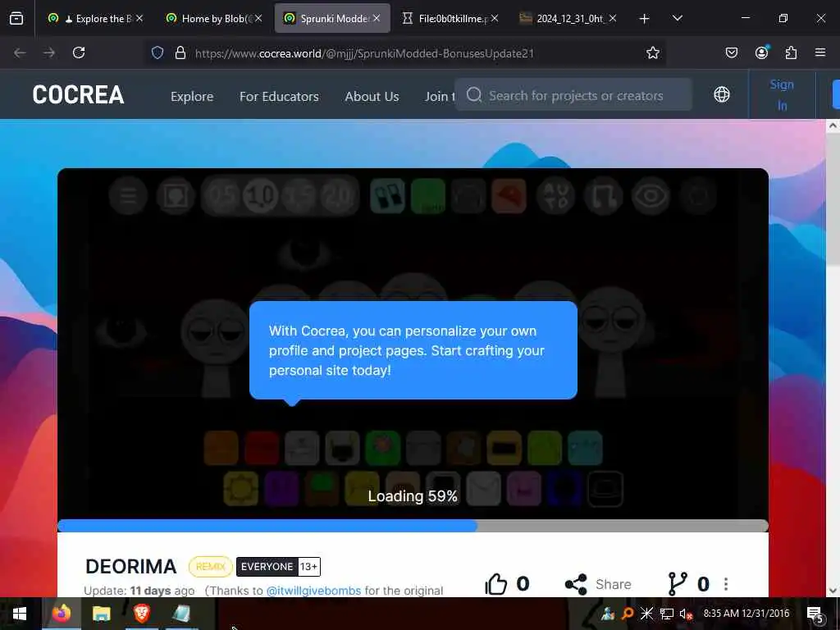Click the music note game icon
Viewport: 840px width, 630px height.
[x=604, y=195]
